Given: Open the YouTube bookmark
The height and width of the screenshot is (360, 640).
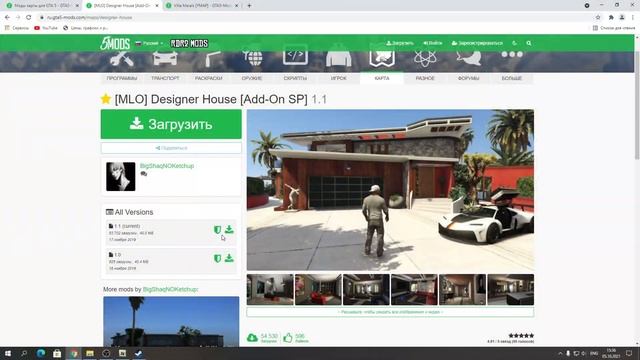Looking at the screenshot, I should point(46,28).
